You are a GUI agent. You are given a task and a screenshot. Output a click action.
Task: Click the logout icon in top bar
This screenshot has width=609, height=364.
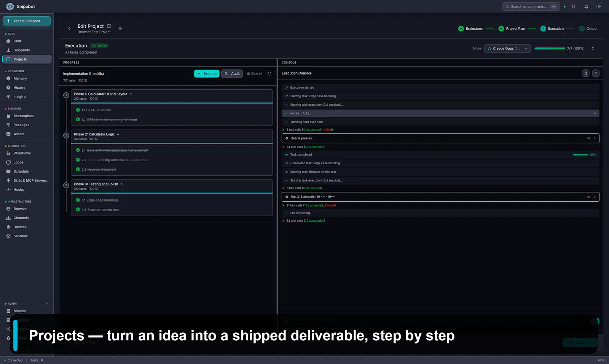click(x=598, y=6)
